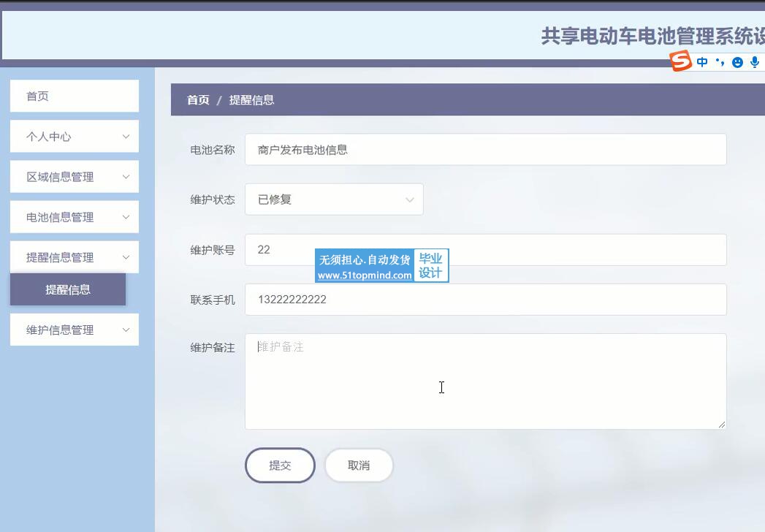Expand 电池信息管理 menu arrow
The width and height of the screenshot is (765, 532).
pos(126,217)
